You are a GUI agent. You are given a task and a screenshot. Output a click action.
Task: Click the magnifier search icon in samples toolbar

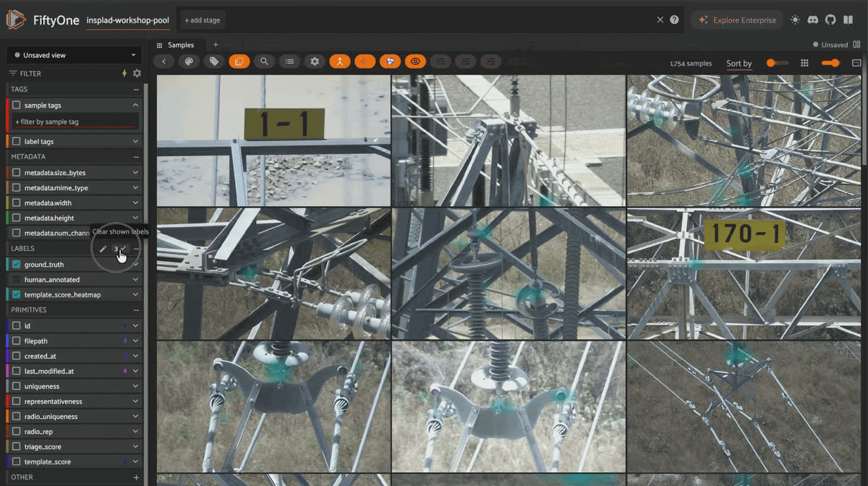tap(264, 61)
